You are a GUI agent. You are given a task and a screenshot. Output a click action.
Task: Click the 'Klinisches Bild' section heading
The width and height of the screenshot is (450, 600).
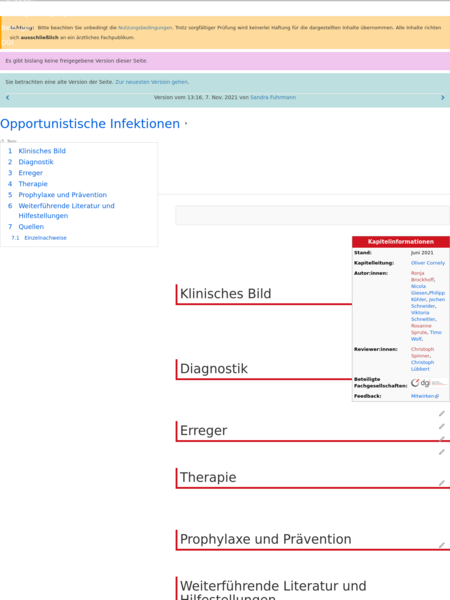pyautogui.click(x=225, y=293)
